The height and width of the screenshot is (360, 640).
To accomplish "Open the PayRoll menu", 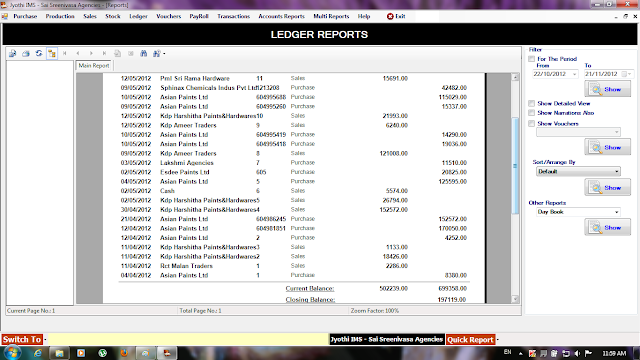I will coord(199,16).
